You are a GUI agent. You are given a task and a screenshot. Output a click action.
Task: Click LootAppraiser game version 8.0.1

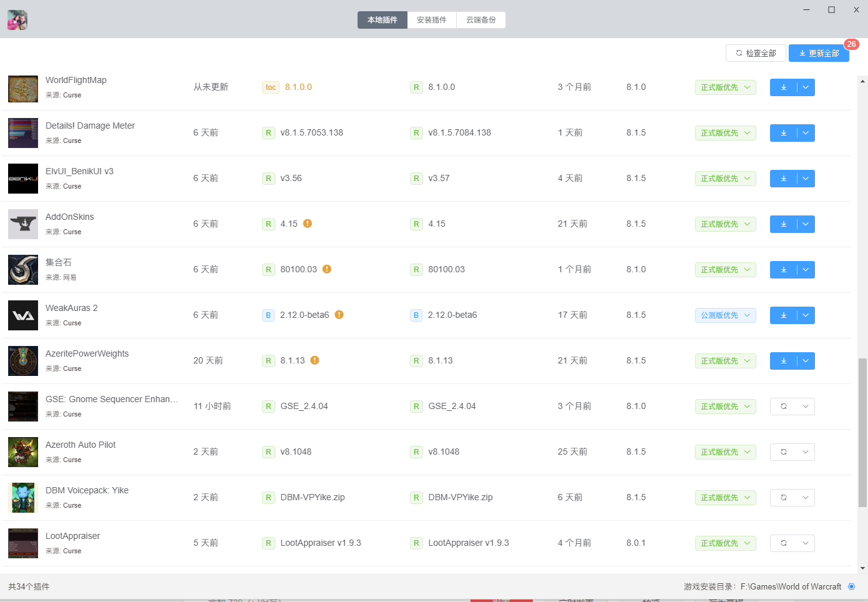tap(636, 543)
